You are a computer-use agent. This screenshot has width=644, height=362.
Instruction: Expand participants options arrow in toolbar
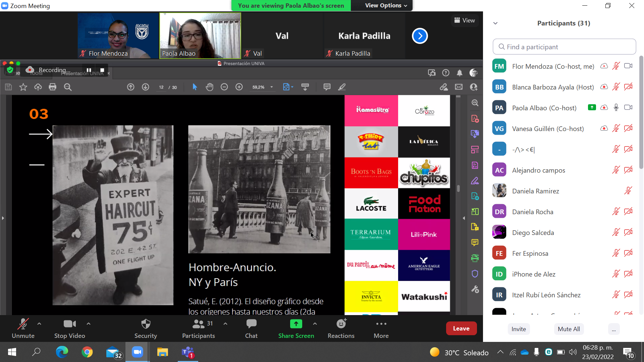click(x=225, y=324)
